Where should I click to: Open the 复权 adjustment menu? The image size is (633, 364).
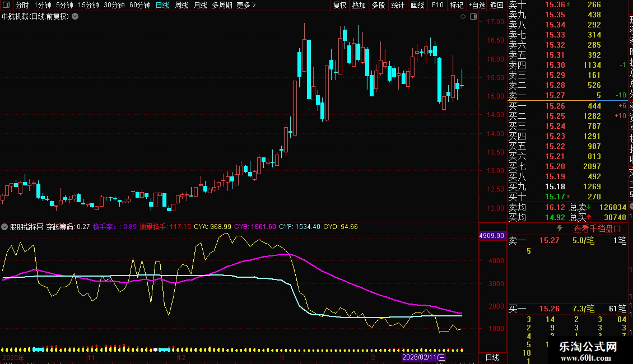pyautogui.click(x=339, y=5)
